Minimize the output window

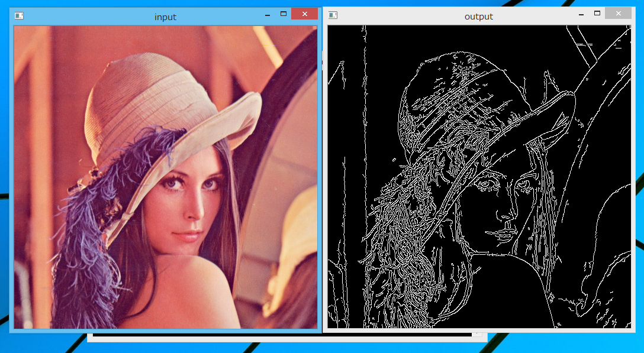581,14
